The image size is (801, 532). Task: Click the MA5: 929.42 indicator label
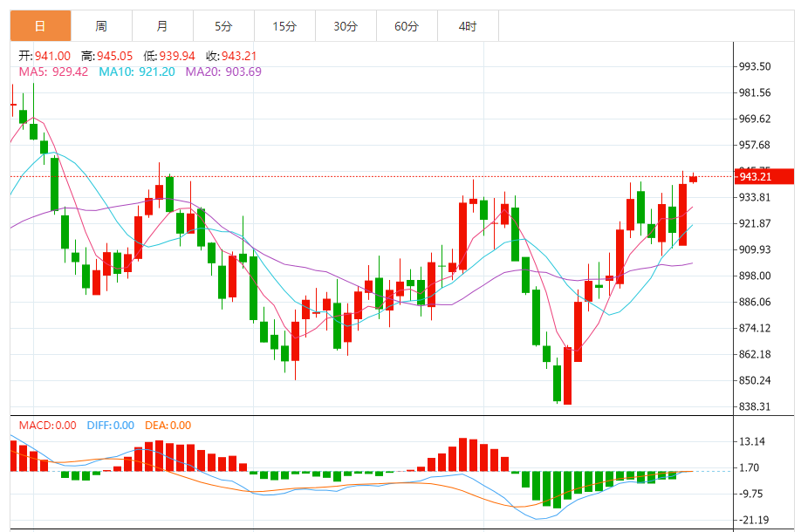pyautogui.click(x=53, y=72)
